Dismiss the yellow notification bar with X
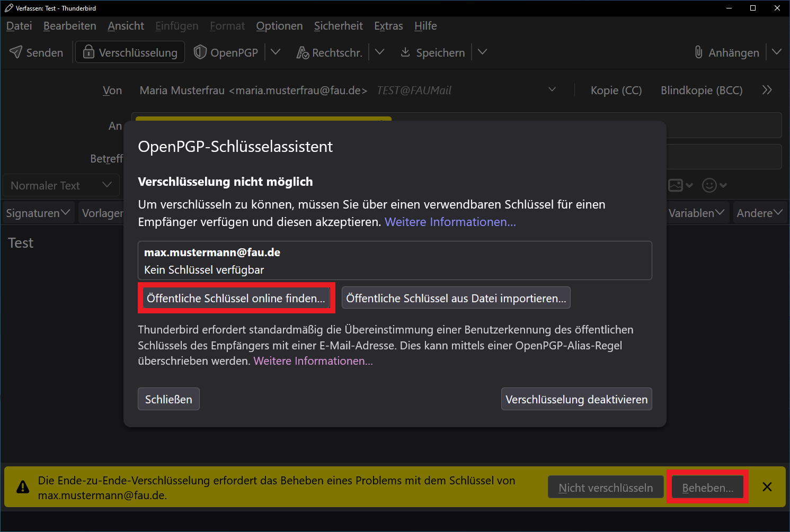This screenshot has width=790, height=532. [767, 487]
